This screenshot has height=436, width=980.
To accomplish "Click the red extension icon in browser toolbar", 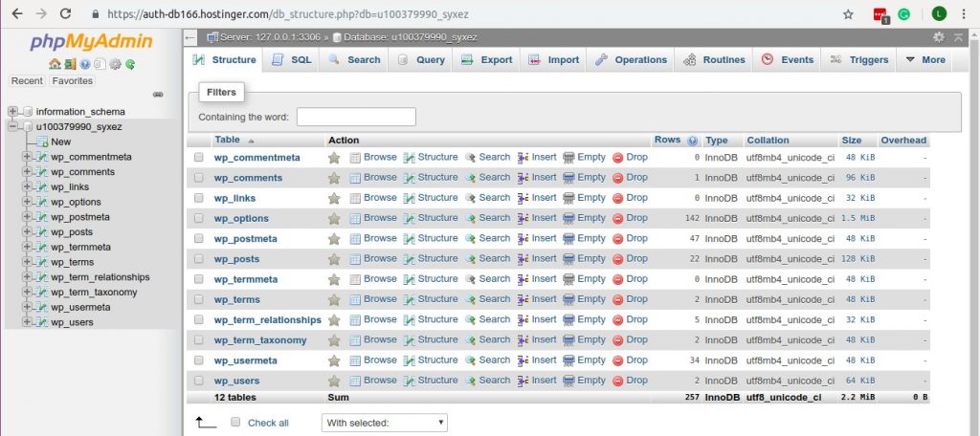I will 880,14.
